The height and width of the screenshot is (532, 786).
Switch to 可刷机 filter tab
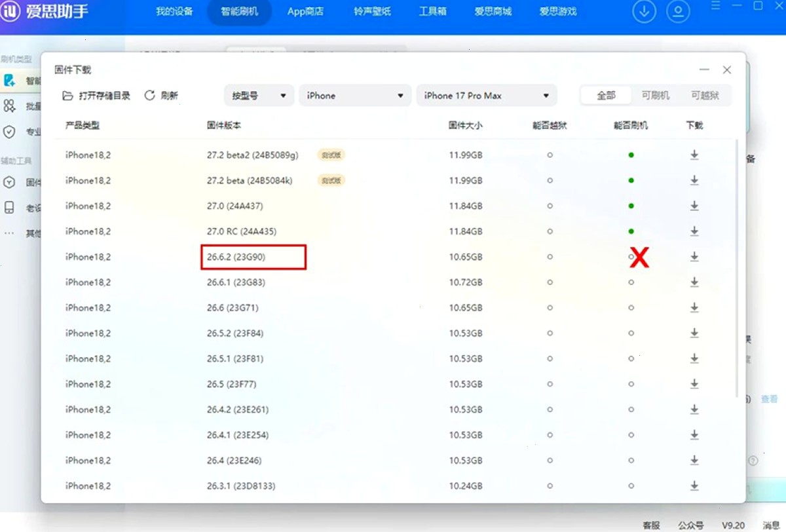pyautogui.click(x=656, y=96)
